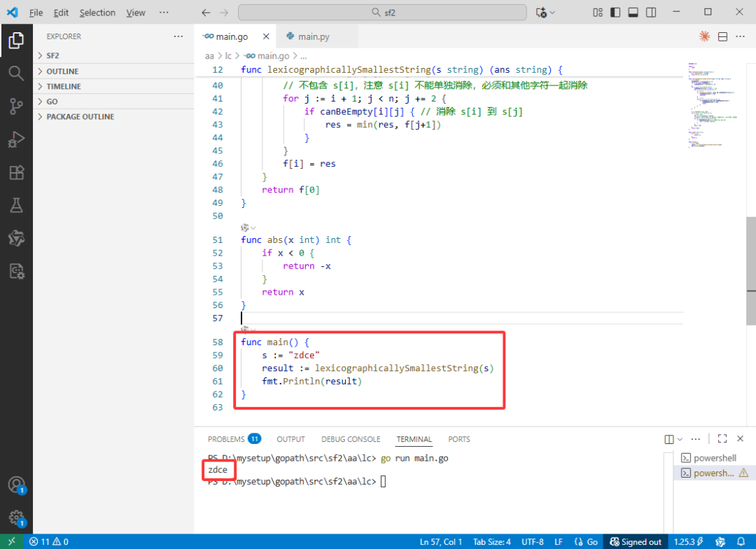Open the View menu

(136, 13)
